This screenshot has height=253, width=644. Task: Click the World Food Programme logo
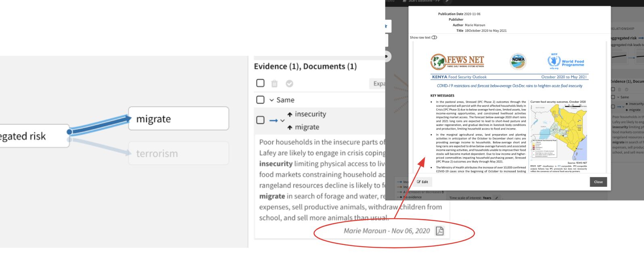(566, 61)
